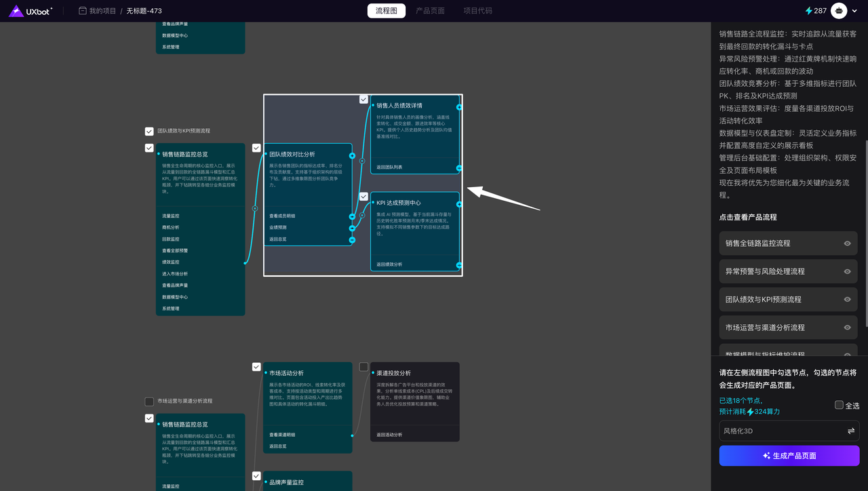Image resolution: width=868 pixels, height=491 pixels.
Task: Click plus connector on 销售人员绩效详情 node
Action: [459, 107]
